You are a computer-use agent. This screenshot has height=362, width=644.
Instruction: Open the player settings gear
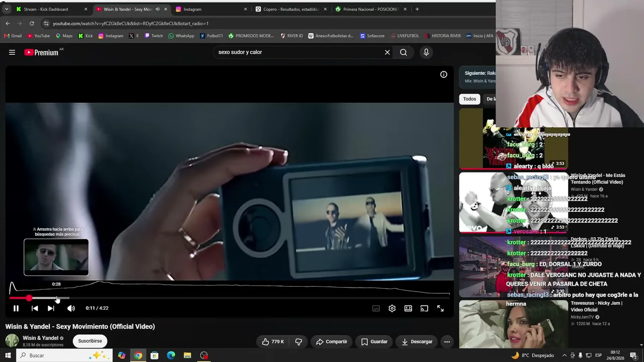tap(392, 308)
